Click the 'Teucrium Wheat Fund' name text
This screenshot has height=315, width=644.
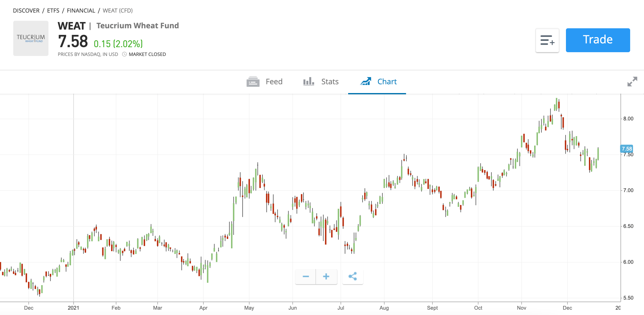pos(138,25)
